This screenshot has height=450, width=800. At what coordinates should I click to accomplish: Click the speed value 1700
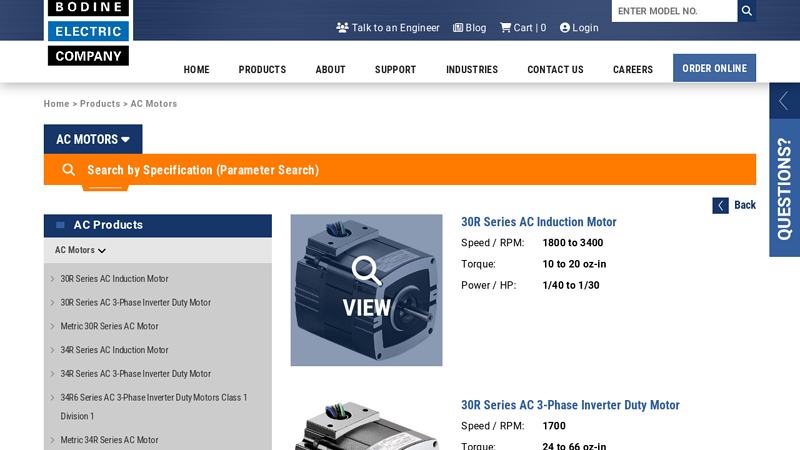(554, 426)
